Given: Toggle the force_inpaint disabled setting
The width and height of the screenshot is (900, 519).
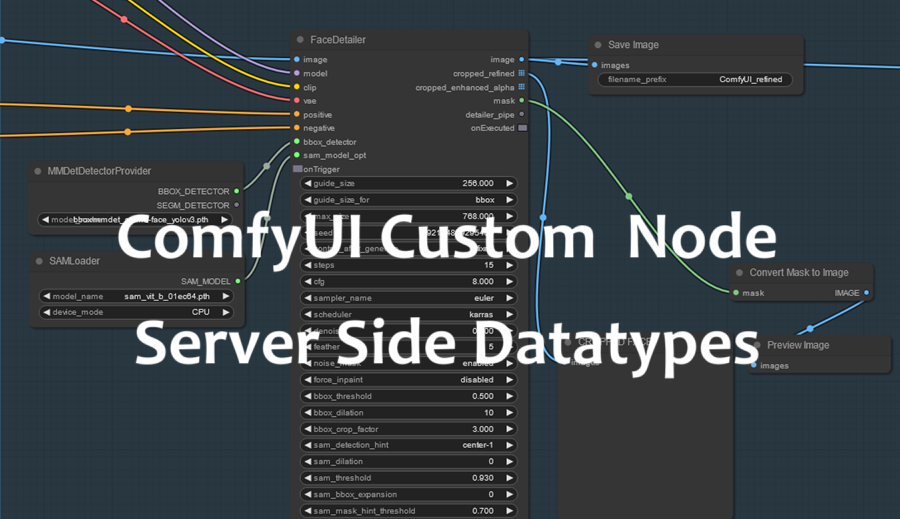Looking at the screenshot, I should pyautogui.click(x=409, y=380).
